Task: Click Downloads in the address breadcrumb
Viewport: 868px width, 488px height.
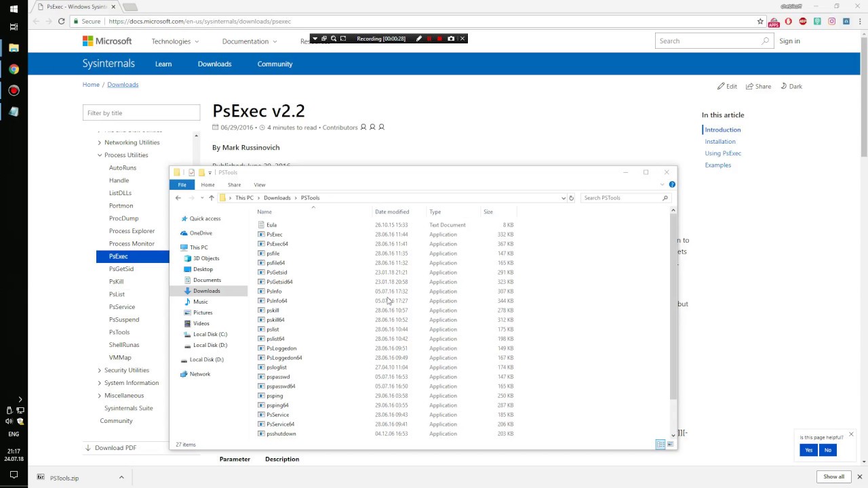Action: pos(277,198)
